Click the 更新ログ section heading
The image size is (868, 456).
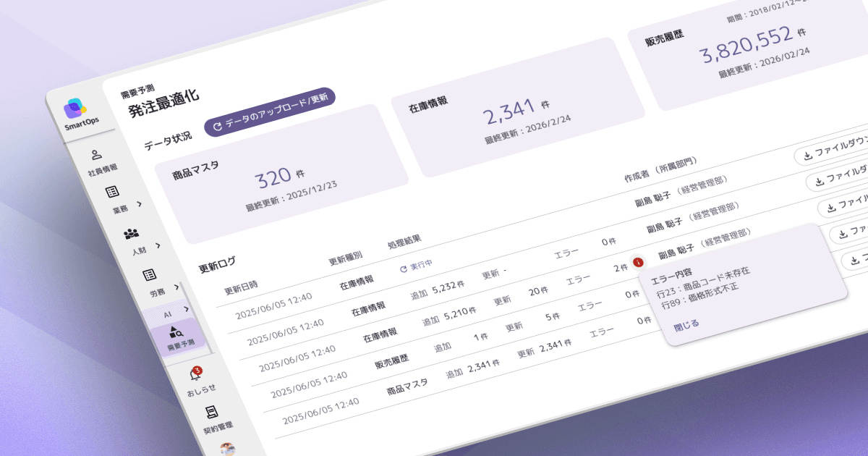(x=218, y=264)
